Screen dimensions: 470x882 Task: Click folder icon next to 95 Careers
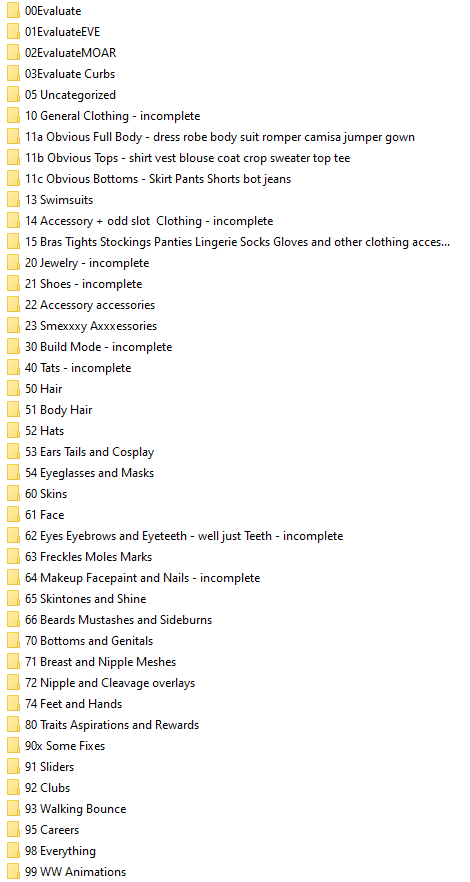pos(13,830)
